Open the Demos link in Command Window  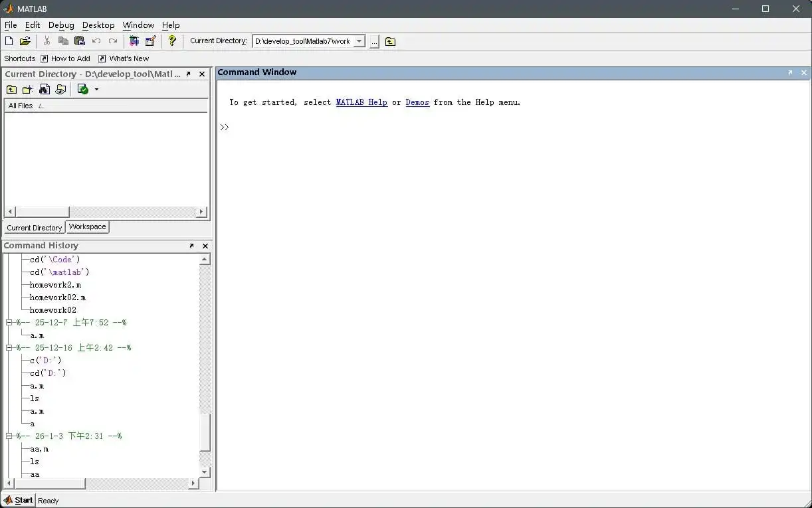417,102
